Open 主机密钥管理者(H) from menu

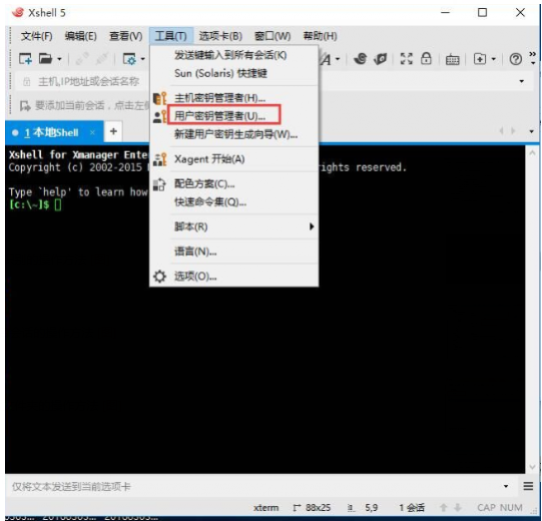(x=234, y=98)
